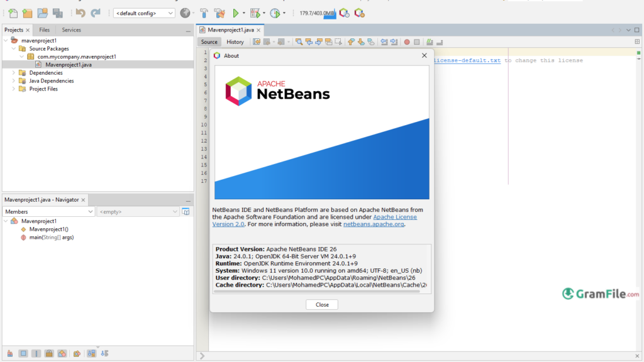
Task: Open the Members dropdown in Navigator
Action: 49,212
